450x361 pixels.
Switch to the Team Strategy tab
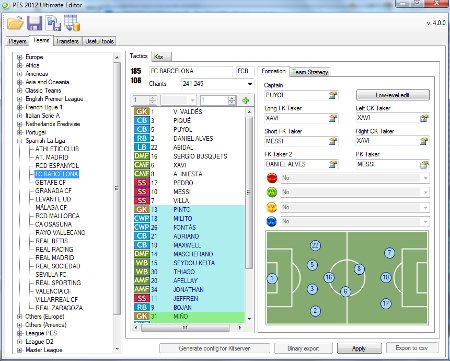pos(310,72)
